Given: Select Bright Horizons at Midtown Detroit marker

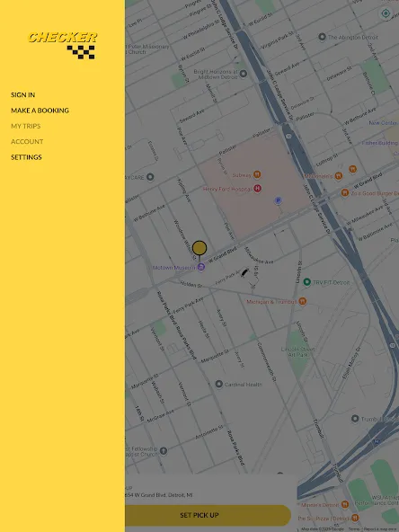Looking at the screenshot, I should 244,74.
